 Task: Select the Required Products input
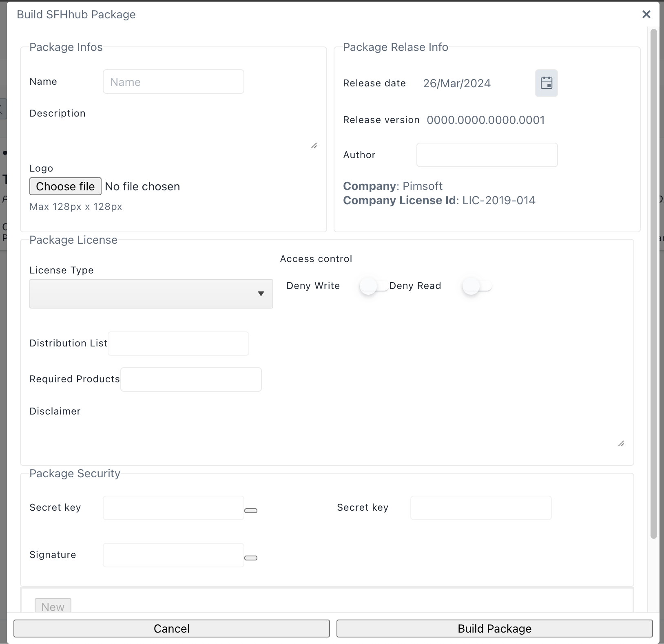191,379
